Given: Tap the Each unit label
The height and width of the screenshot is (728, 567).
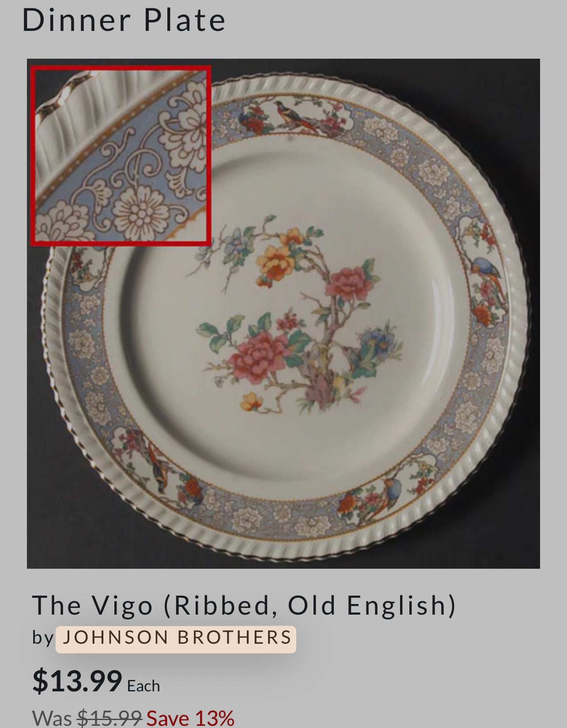Looking at the screenshot, I should (144, 686).
